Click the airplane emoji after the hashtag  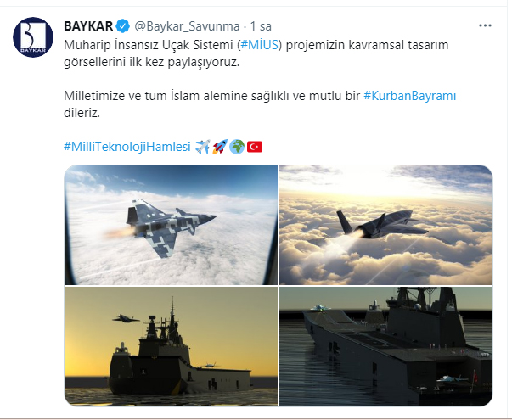[203, 147]
